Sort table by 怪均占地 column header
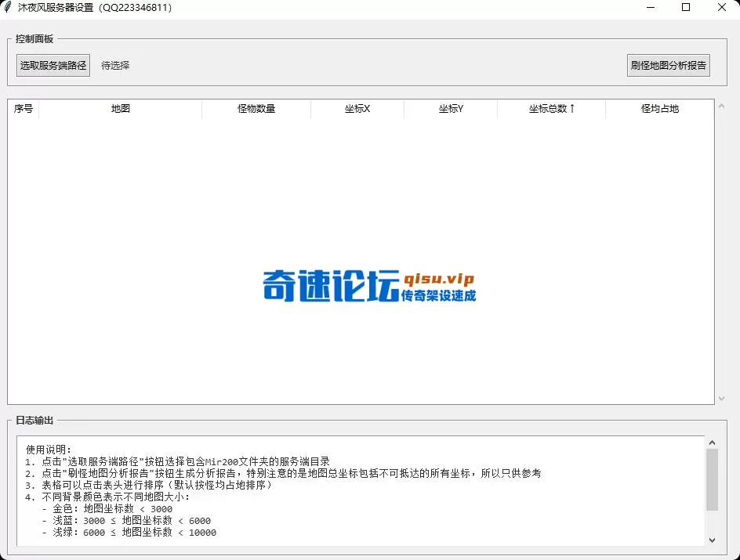Screen dimensions: 740x560 [x=658, y=109]
